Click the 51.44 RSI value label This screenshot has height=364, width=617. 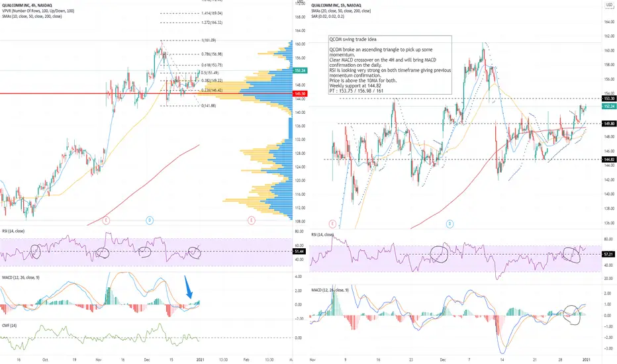[299, 251]
